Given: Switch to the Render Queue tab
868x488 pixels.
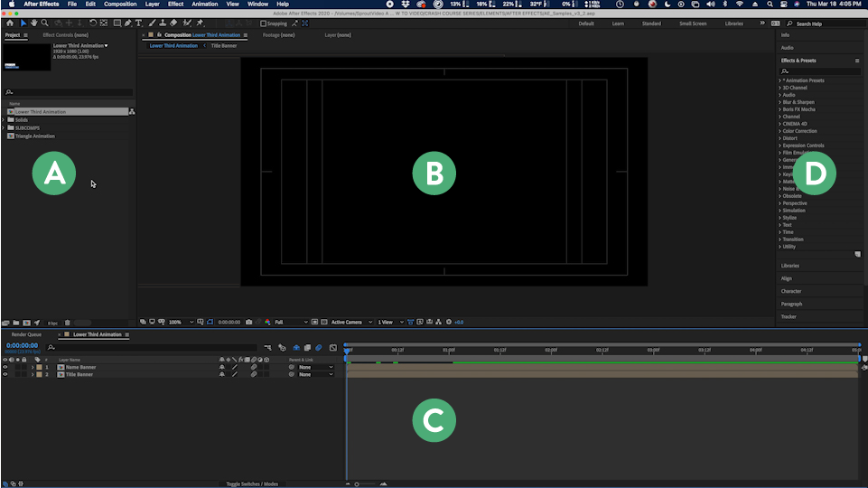Looking at the screenshot, I should [26, 334].
